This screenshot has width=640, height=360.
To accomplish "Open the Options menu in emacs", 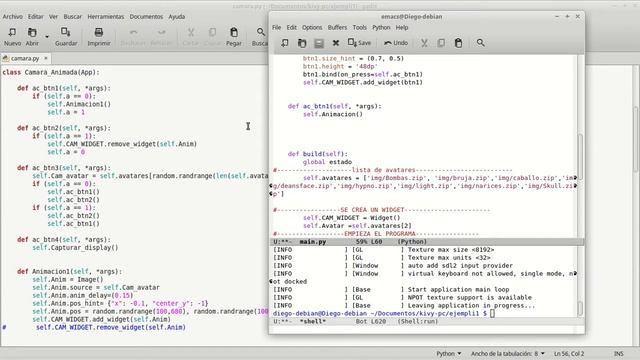I will tap(312, 27).
